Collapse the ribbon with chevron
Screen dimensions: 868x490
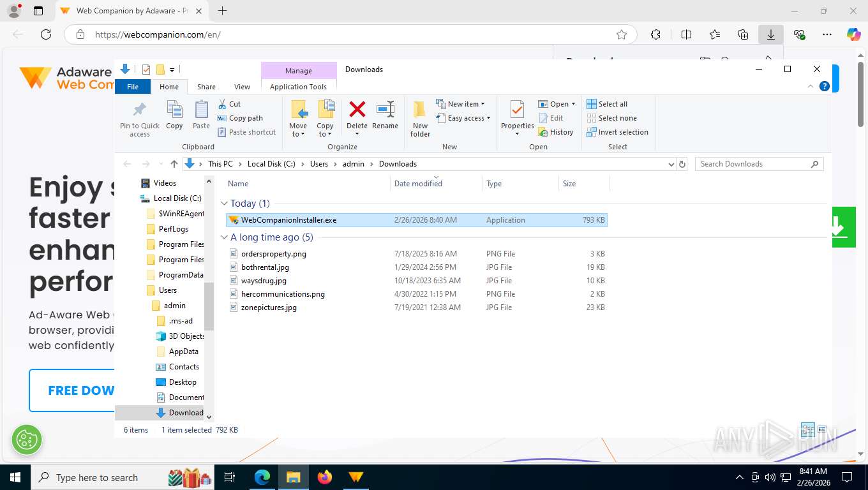point(811,86)
